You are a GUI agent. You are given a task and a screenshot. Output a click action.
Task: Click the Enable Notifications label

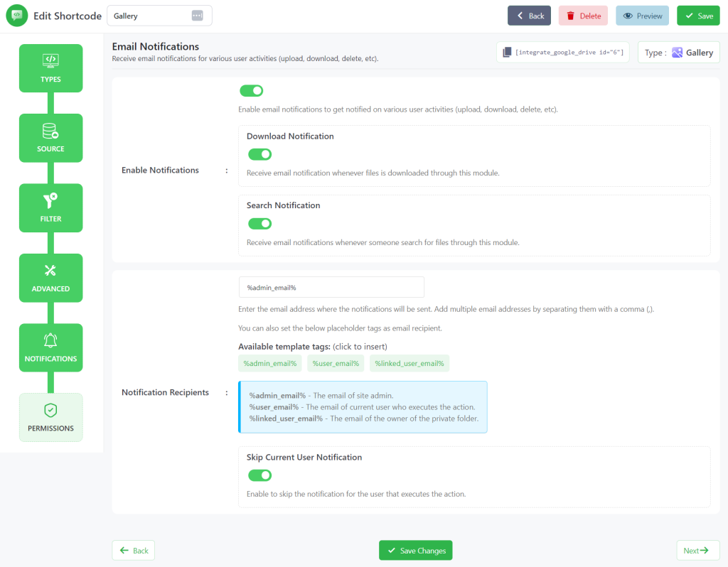(x=160, y=170)
